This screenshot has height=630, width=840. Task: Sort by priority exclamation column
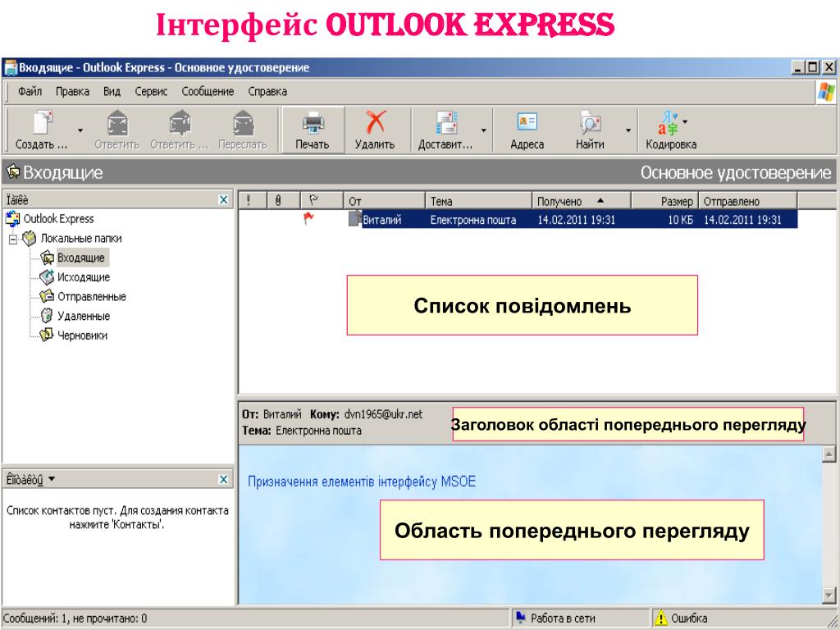[x=253, y=201]
